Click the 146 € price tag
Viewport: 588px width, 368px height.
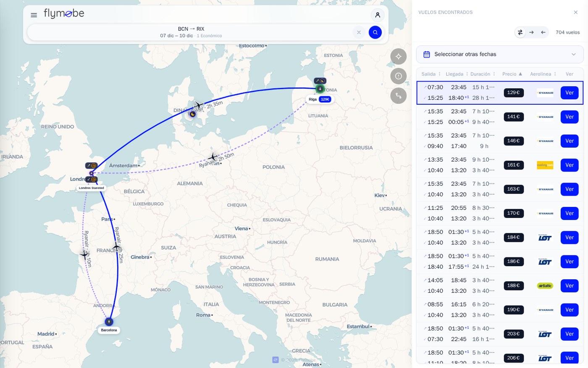514,141
